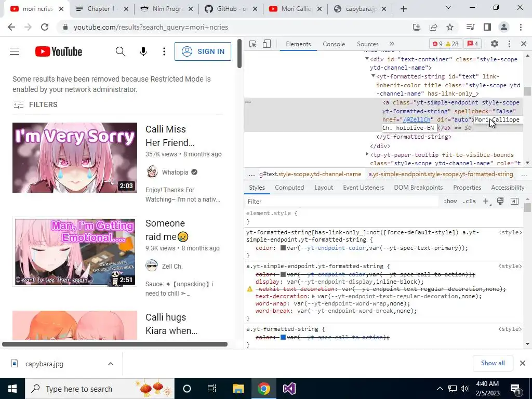Reload the page
Viewport: 532px width, 399px height.
pyautogui.click(x=45, y=27)
